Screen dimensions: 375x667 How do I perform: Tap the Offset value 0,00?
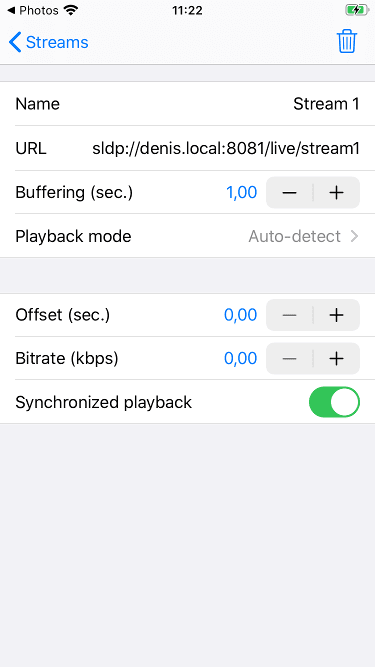(x=241, y=315)
